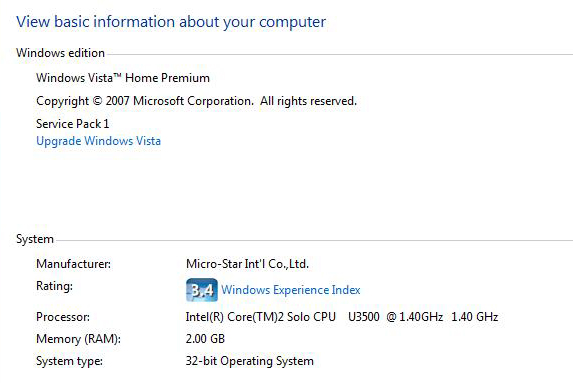Click the 'View basic information about your computer' heading
Image resolution: width=573 pixels, height=383 pixels.
click(x=171, y=22)
